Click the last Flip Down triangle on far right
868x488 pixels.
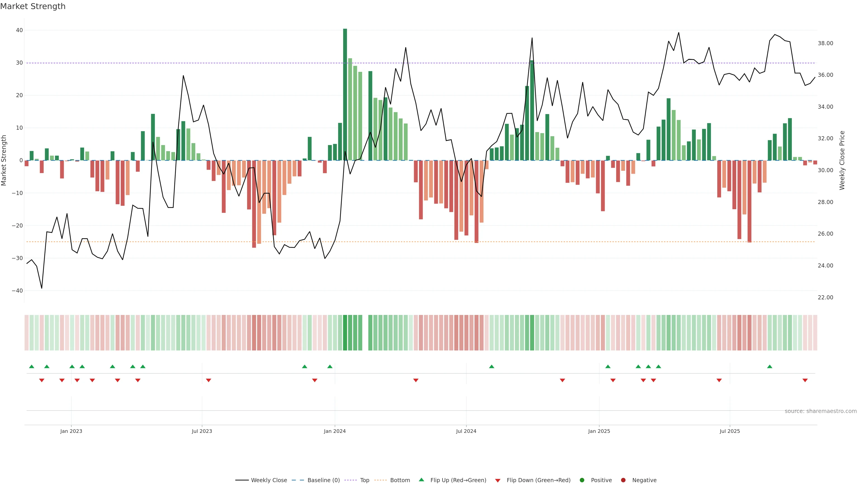point(805,380)
